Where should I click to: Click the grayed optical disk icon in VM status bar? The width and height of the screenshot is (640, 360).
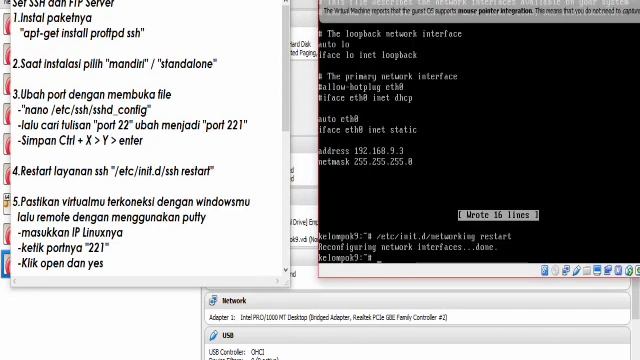pos(555,270)
